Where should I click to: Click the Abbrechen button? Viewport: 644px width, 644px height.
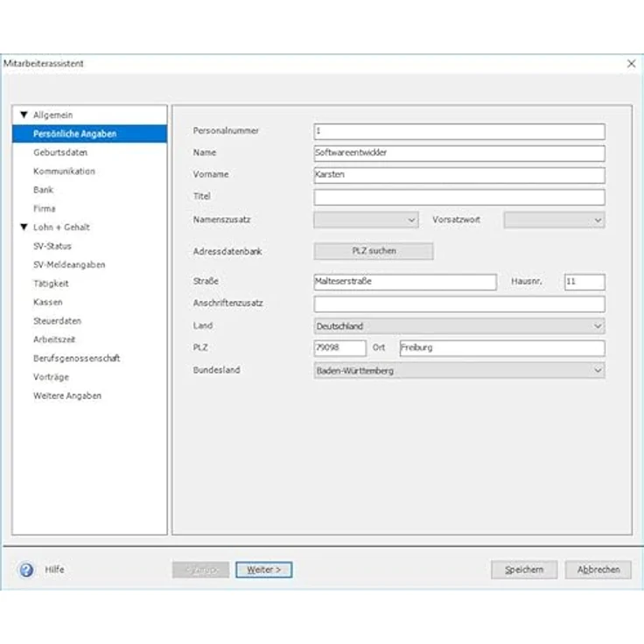click(x=598, y=570)
